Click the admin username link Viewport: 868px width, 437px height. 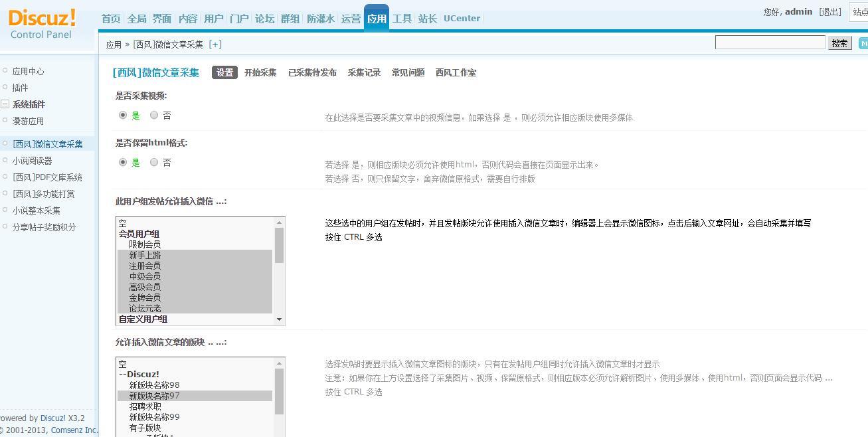[798, 12]
